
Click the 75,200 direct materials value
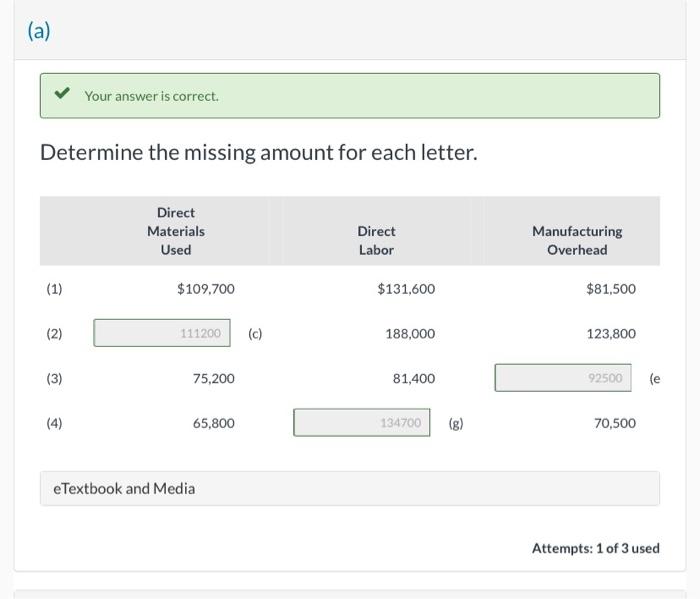(x=214, y=379)
